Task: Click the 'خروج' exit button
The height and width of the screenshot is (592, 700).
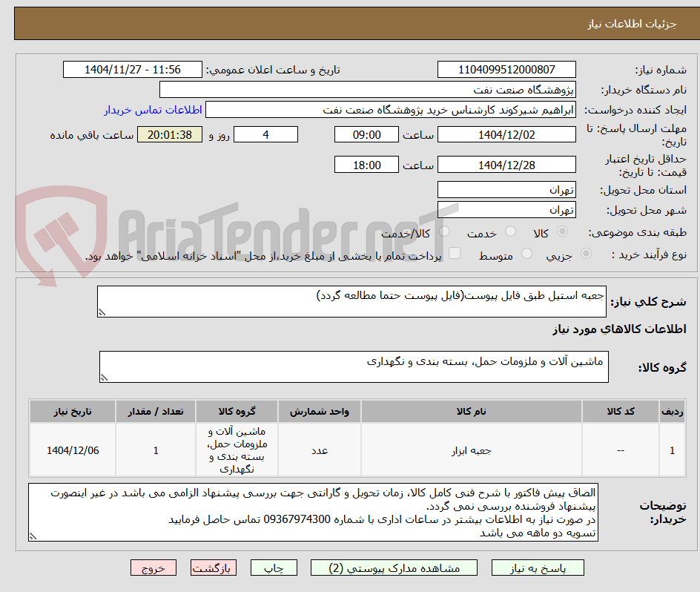Action: coord(153,568)
